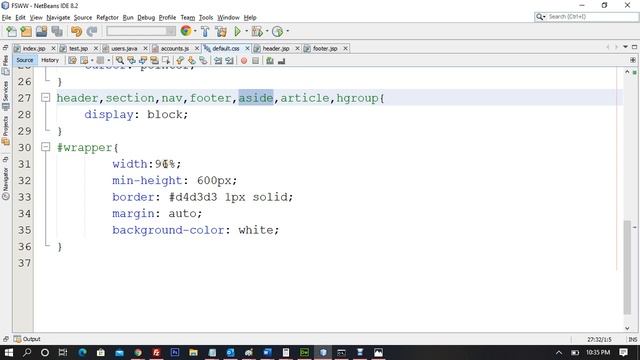The height and width of the screenshot is (360, 640).
Task: Open the Navigator side panel
Action: pos(5,184)
